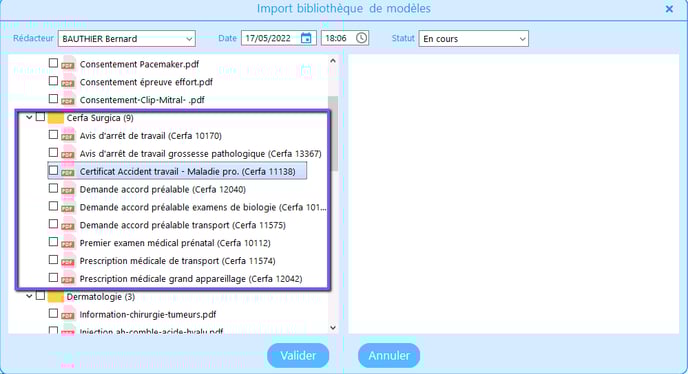
Task: Open the Statut dropdown En cours
Action: [473, 39]
